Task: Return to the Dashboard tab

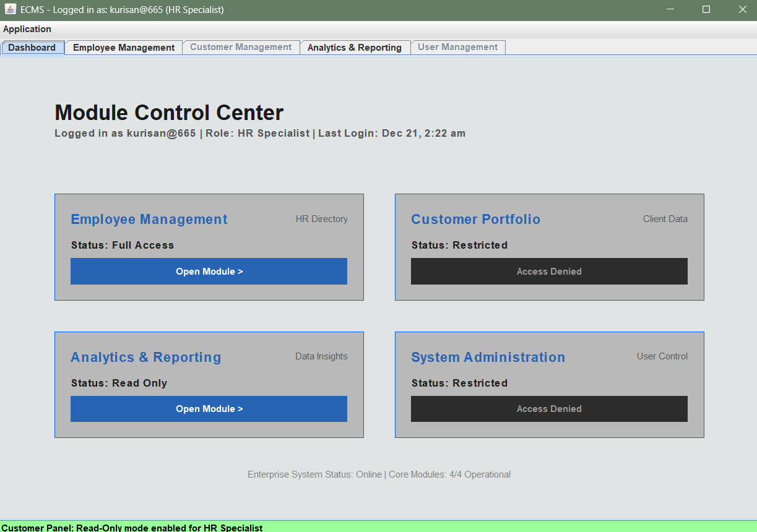Action: [32, 47]
